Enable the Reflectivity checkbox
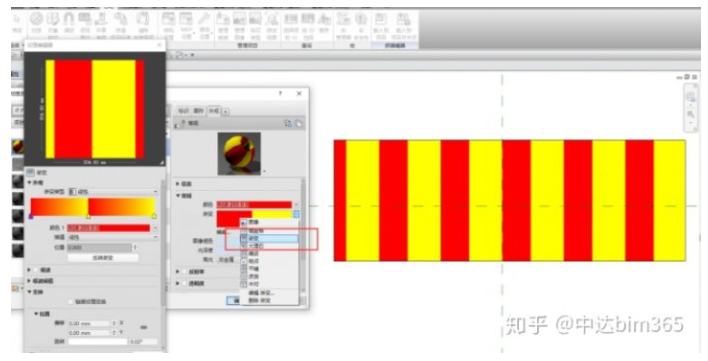 pyautogui.click(x=184, y=272)
